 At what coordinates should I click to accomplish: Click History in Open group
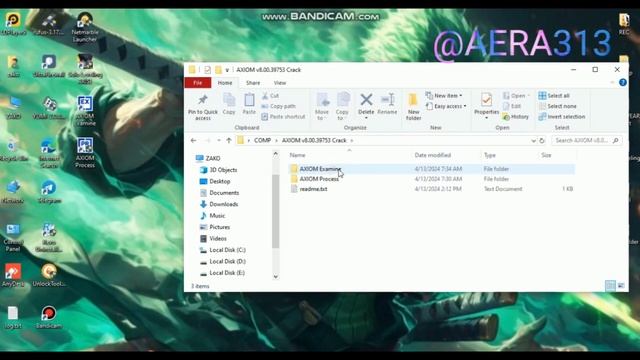516,117
